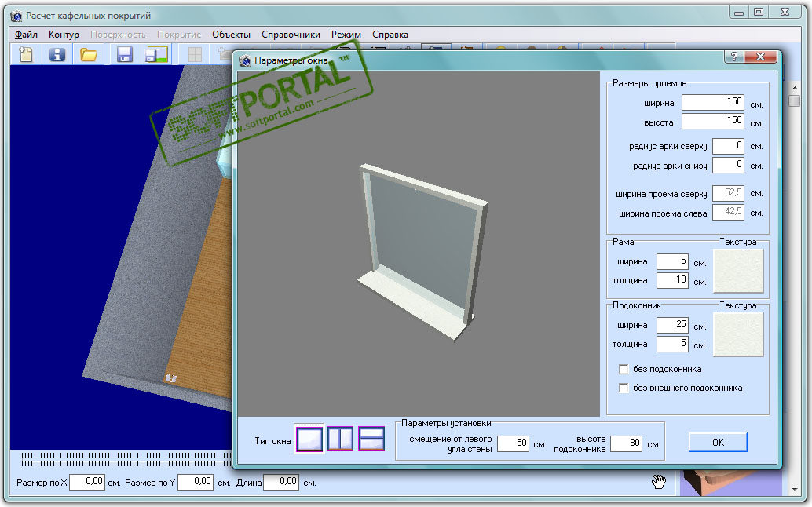Close the Параметры окна dialog
This screenshot has height=507, width=812.
760,57
